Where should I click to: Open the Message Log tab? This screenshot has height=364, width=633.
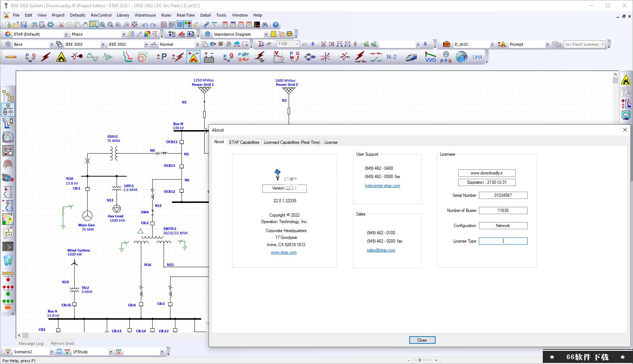pos(31,343)
